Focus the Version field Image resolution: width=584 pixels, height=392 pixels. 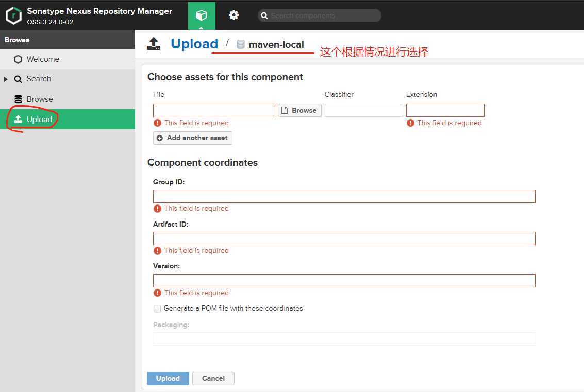pyautogui.click(x=344, y=281)
